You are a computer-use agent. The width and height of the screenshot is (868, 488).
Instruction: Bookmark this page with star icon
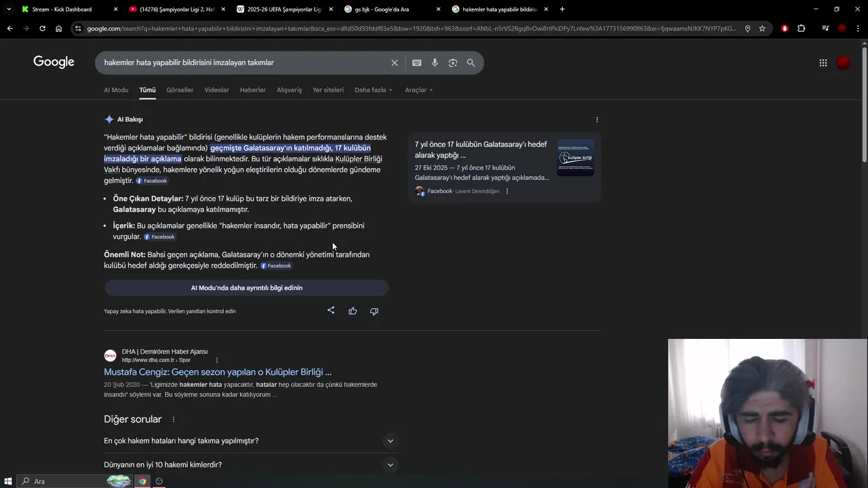click(x=762, y=28)
